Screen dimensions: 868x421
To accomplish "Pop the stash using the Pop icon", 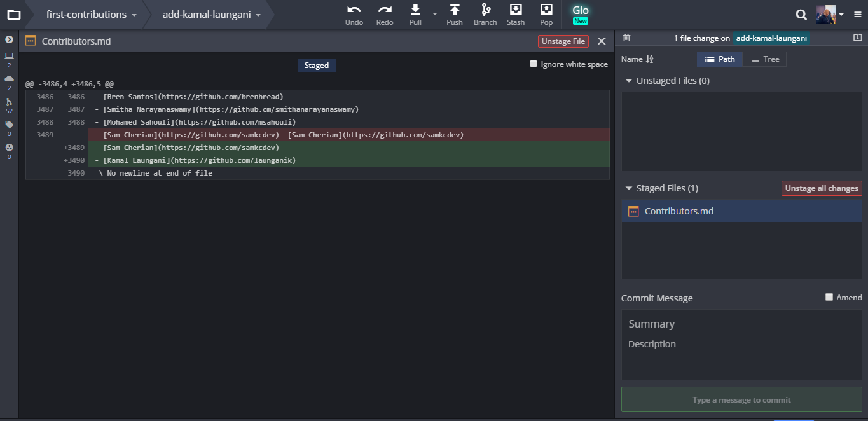I will (x=546, y=14).
